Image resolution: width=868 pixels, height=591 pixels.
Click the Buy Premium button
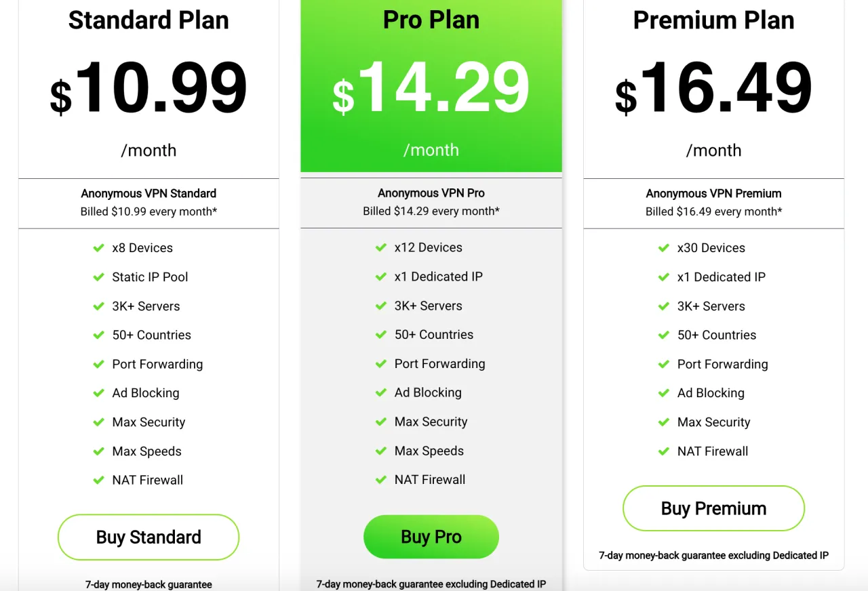point(713,508)
